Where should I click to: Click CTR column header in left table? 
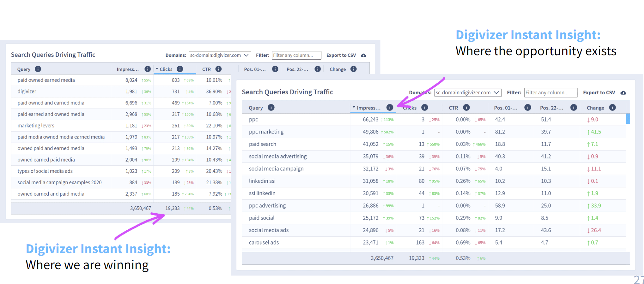(206, 69)
